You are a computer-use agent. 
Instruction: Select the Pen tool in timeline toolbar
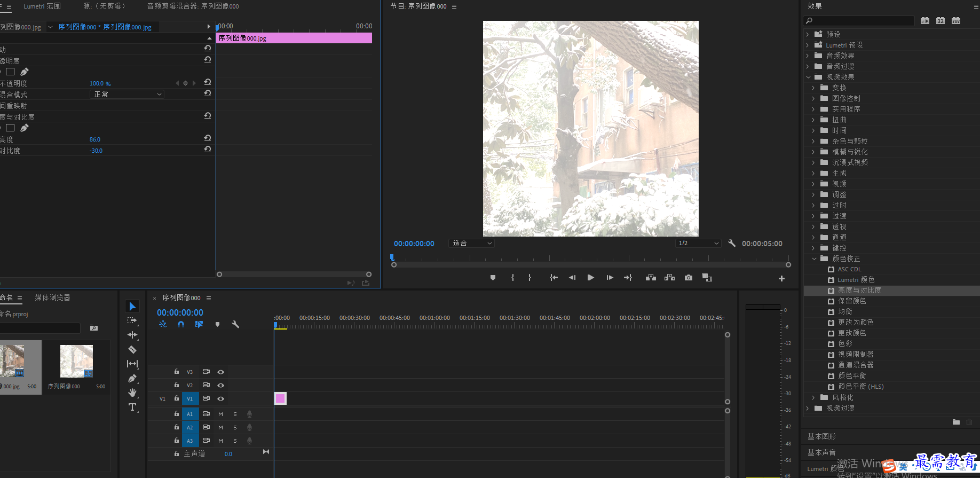coord(132,378)
